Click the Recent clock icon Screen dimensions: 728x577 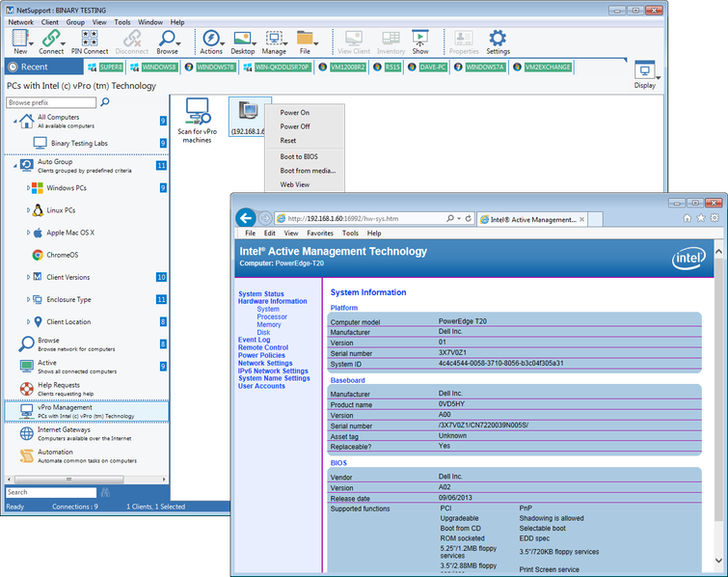click(13, 67)
